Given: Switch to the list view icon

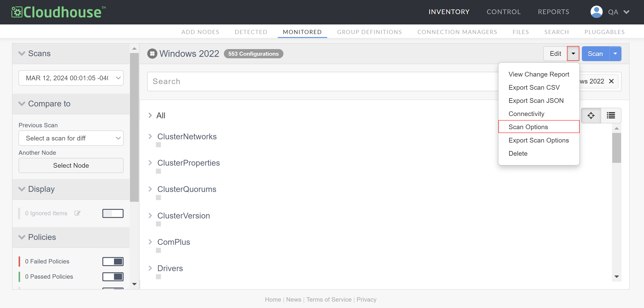Looking at the screenshot, I should point(611,115).
